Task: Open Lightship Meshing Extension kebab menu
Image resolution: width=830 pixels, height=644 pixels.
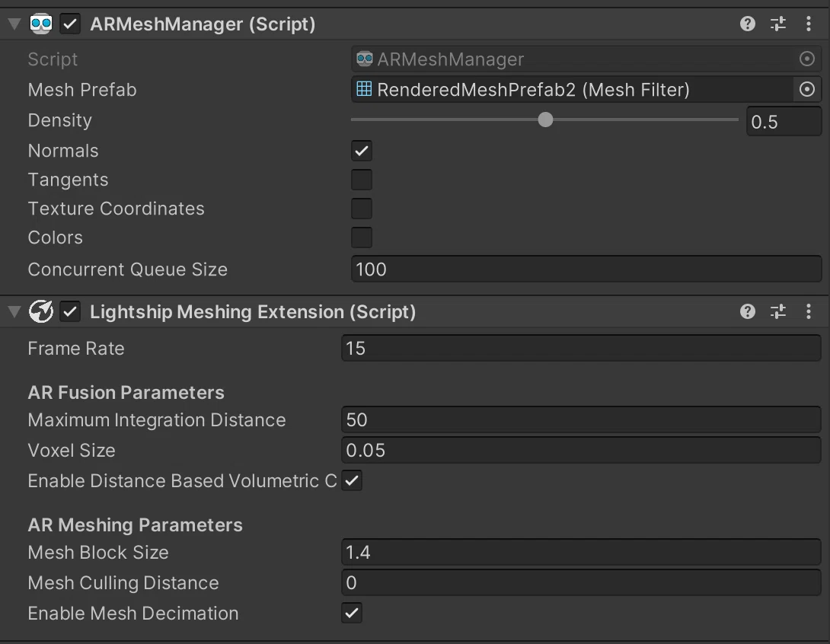Action: pos(808,311)
